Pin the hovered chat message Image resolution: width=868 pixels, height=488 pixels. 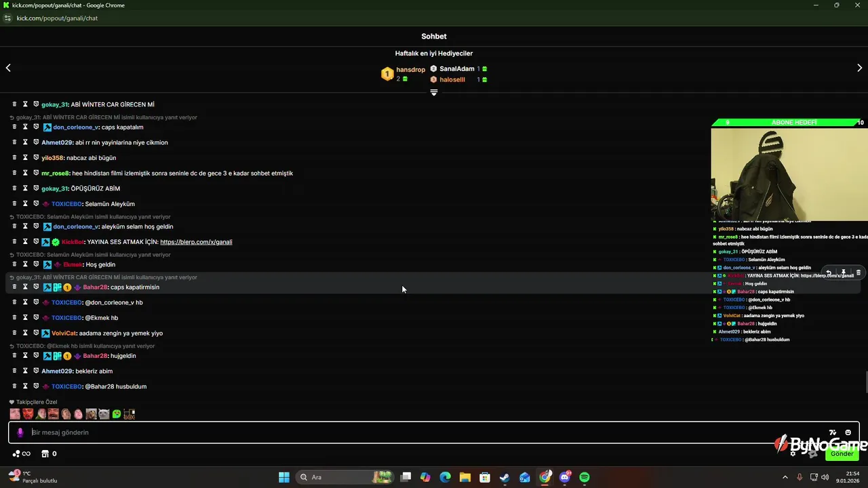(844, 272)
